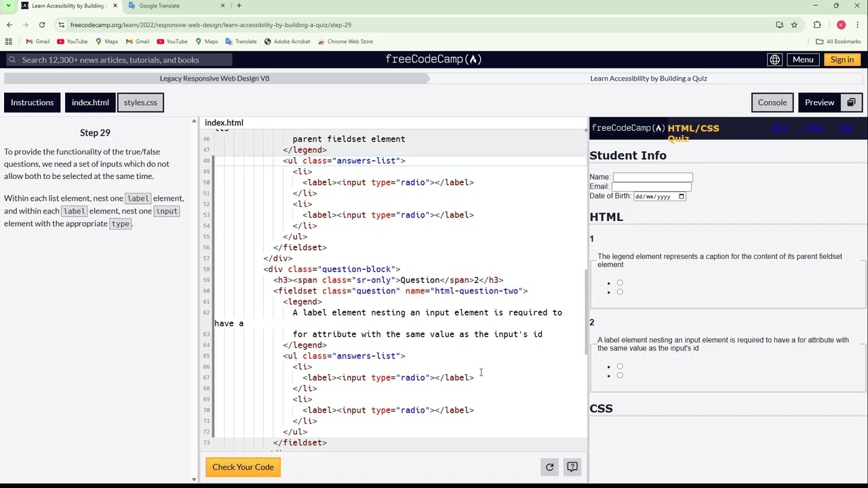Select the second radio button under question 2
The image size is (868, 488).
[620, 375]
